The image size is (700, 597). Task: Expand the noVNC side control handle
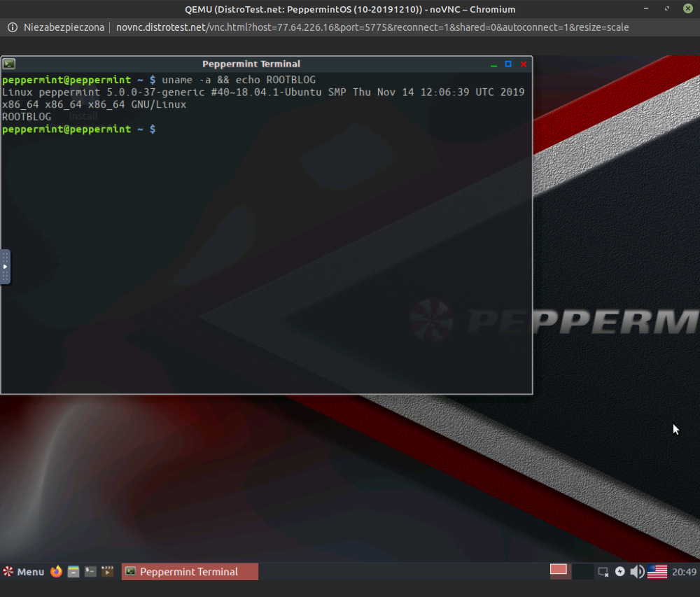click(5, 267)
